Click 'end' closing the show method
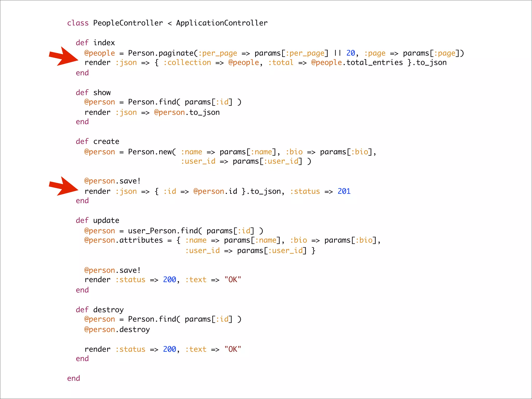The image size is (532, 399). tap(82, 122)
